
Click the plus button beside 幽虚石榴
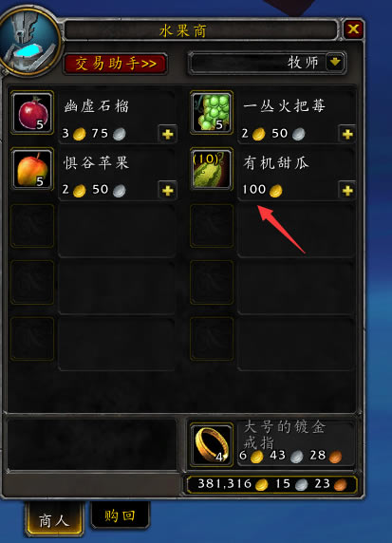(x=168, y=134)
